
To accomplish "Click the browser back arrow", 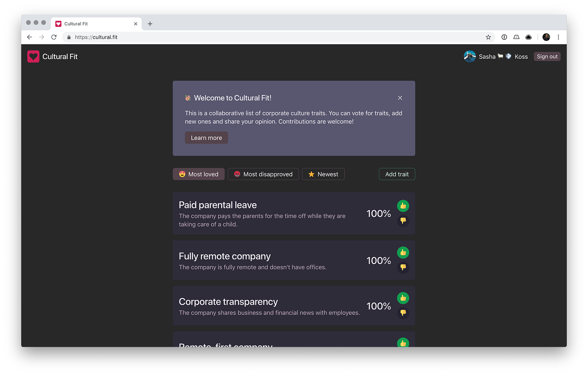I will point(29,37).
